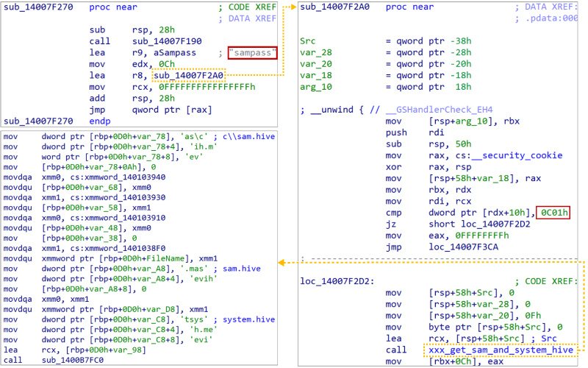This screenshot has height=368, width=588.
Task: Click sub_14007F270 endp label
Action: 57,121
